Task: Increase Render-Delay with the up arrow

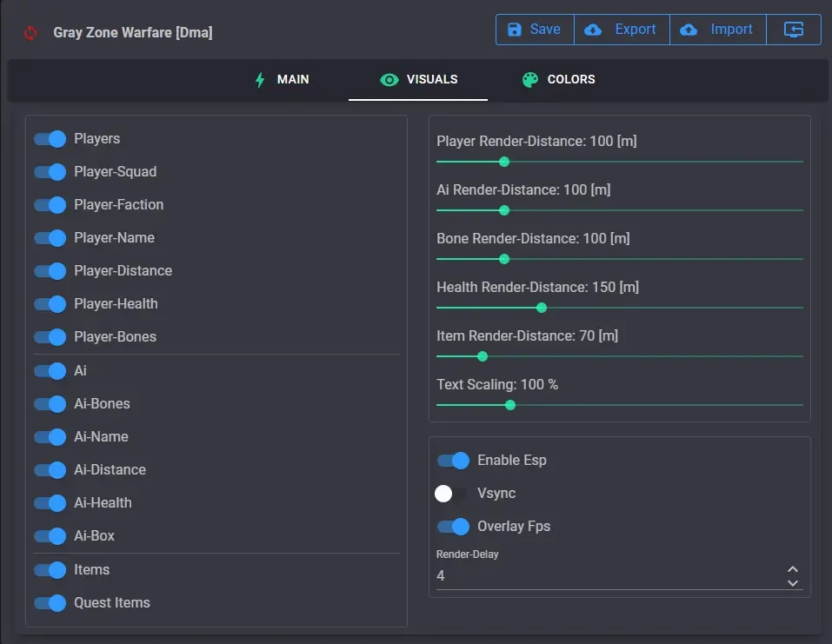Action: (793, 569)
